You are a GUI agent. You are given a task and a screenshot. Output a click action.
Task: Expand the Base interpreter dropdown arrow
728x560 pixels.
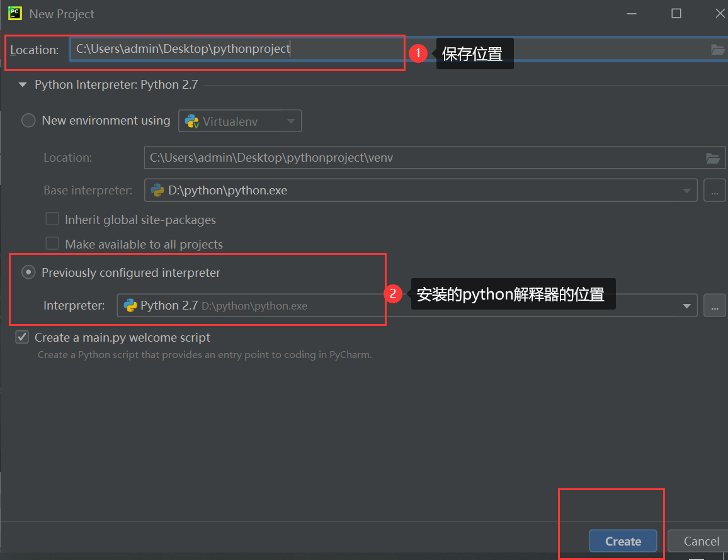[686, 191]
